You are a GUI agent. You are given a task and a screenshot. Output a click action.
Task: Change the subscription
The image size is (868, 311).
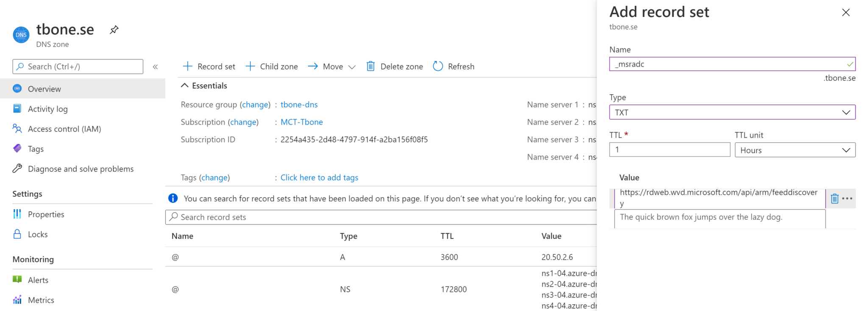(x=243, y=122)
